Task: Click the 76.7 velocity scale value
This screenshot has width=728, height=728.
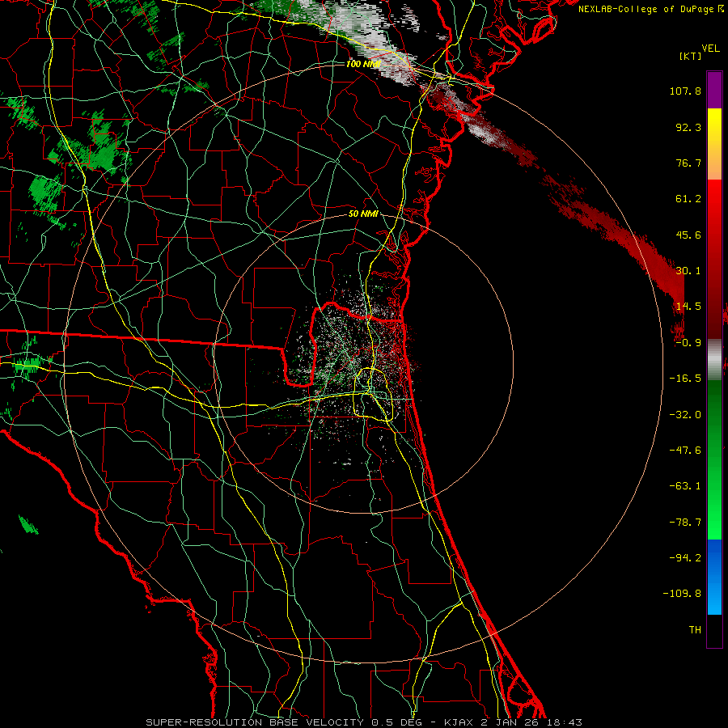Action: [688, 163]
